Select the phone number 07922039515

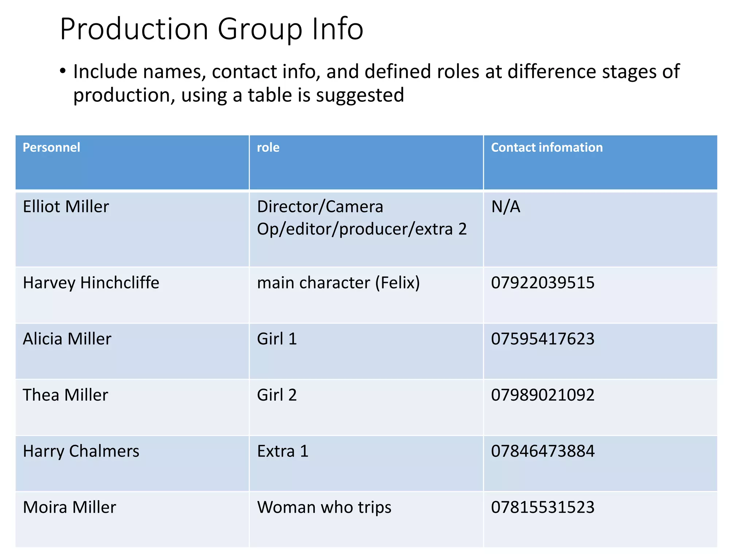click(543, 283)
